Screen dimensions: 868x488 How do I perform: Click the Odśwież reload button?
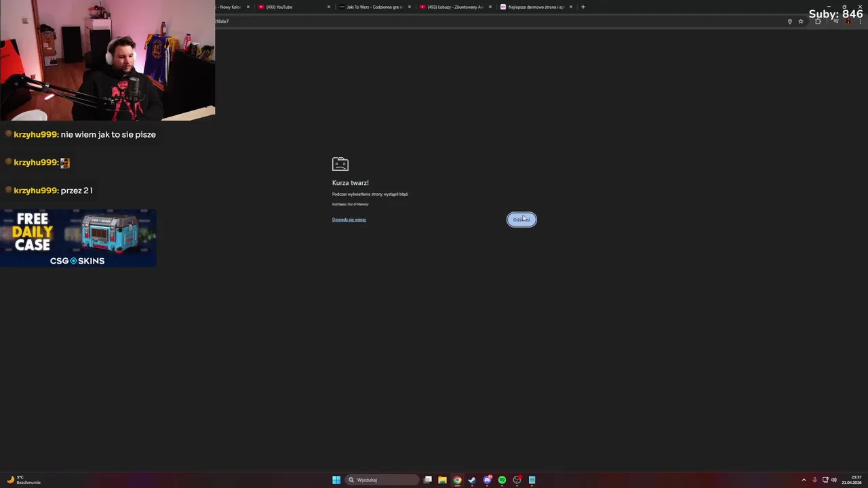tap(521, 220)
